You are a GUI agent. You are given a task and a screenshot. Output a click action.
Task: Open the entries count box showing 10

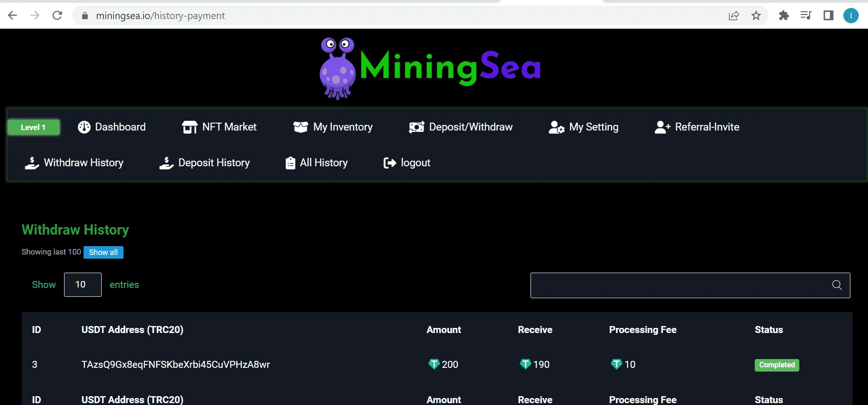coord(83,285)
